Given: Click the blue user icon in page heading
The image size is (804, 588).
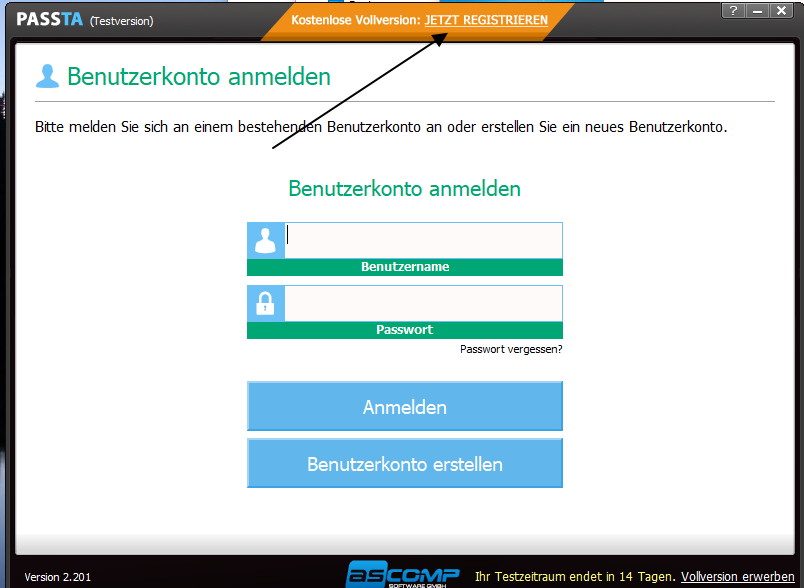Looking at the screenshot, I should point(48,76).
